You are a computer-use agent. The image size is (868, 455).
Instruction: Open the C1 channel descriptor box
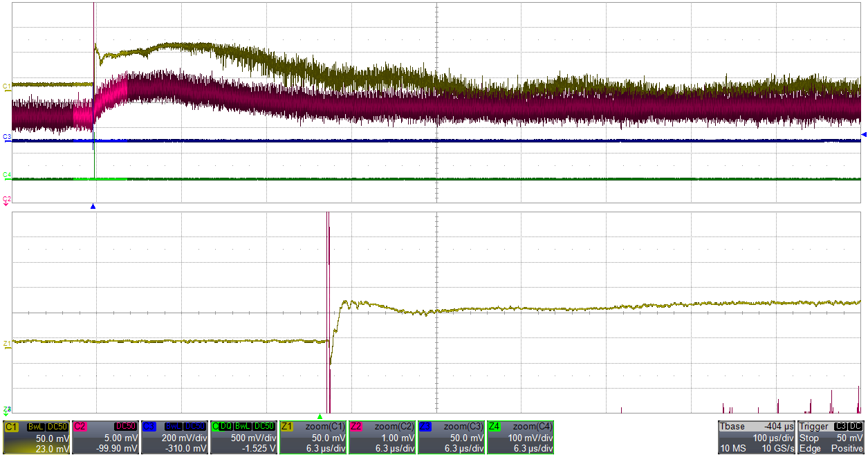[x=37, y=437]
